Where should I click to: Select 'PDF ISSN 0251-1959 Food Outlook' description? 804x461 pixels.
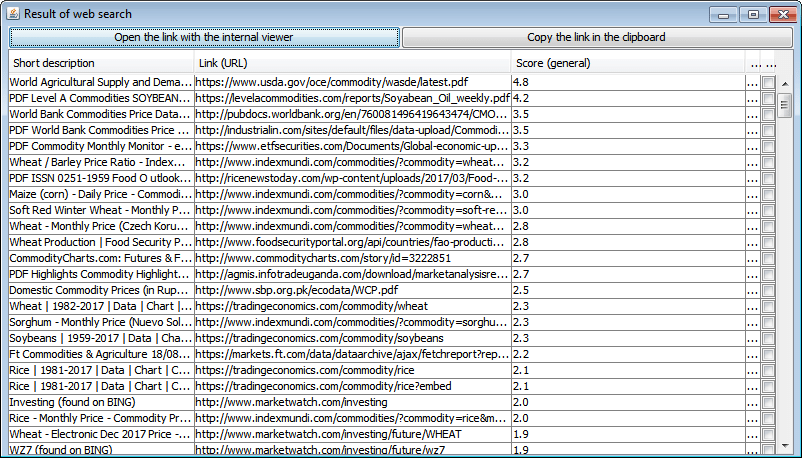100,178
